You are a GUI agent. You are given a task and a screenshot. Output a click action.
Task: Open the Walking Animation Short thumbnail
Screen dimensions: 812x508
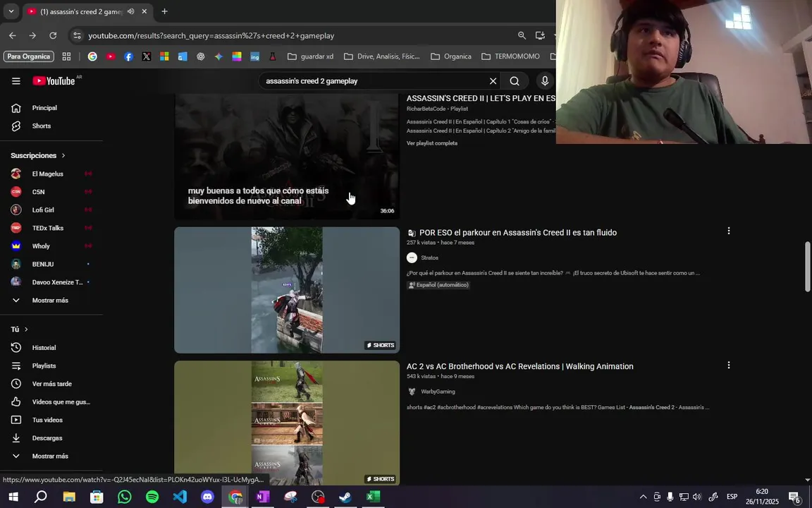click(x=287, y=423)
